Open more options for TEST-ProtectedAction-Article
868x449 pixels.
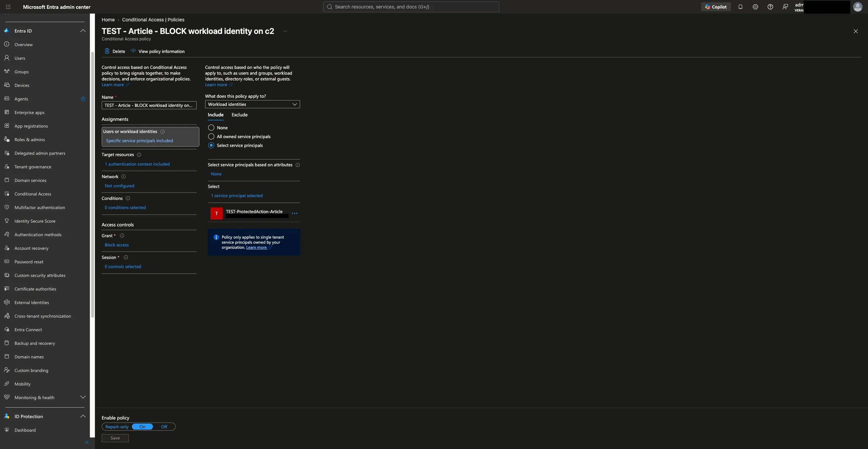[295, 213]
